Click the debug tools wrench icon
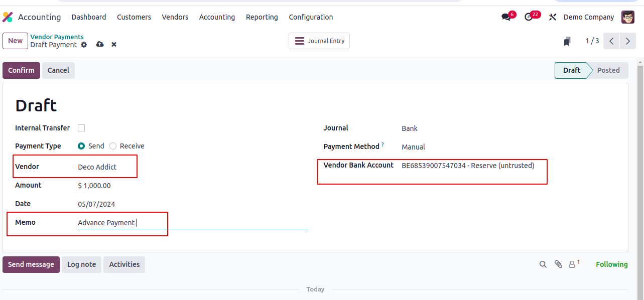 pyautogui.click(x=553, y=17)
